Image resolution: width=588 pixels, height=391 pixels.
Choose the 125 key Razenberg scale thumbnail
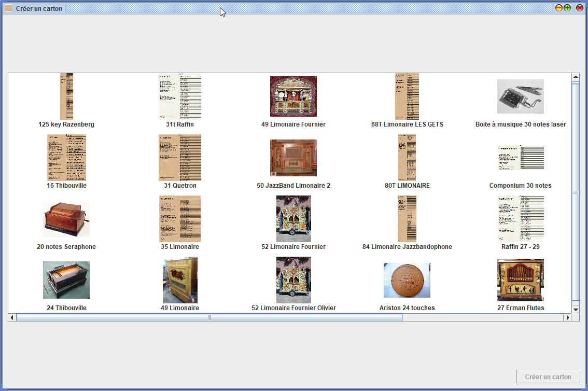[66, 96]
